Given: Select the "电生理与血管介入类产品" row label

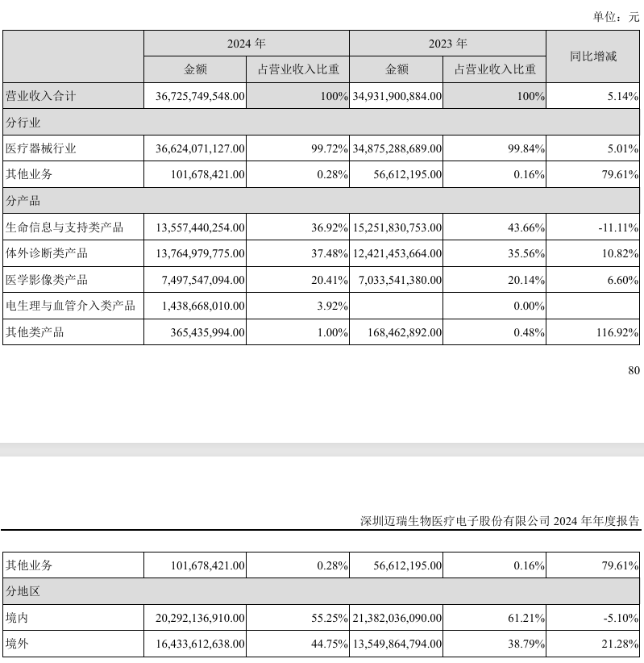Looking at the screenshot, I should tap(70, 306).
